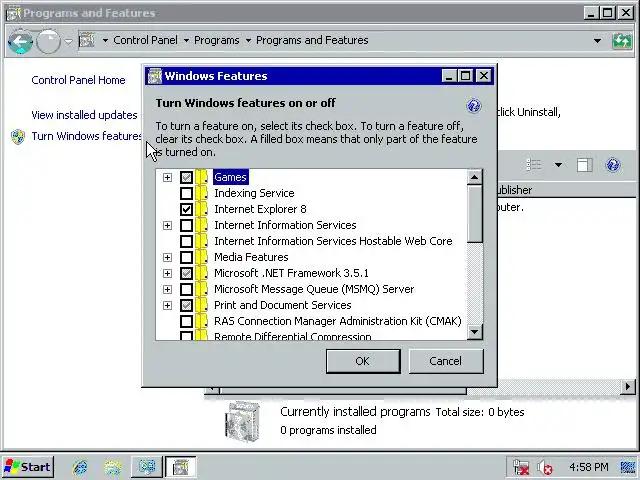Click the shield icon beside Turn Windows features
The image size is (640, 480).
click(18, 137)
